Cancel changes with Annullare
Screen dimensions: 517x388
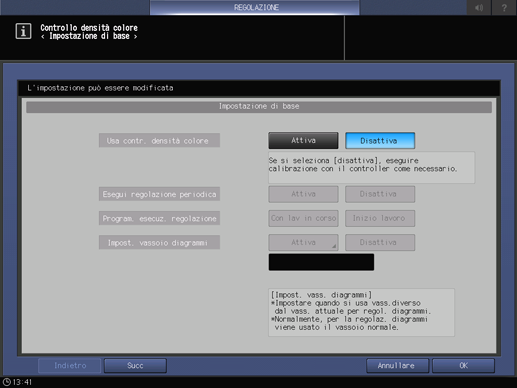(397, 366)
